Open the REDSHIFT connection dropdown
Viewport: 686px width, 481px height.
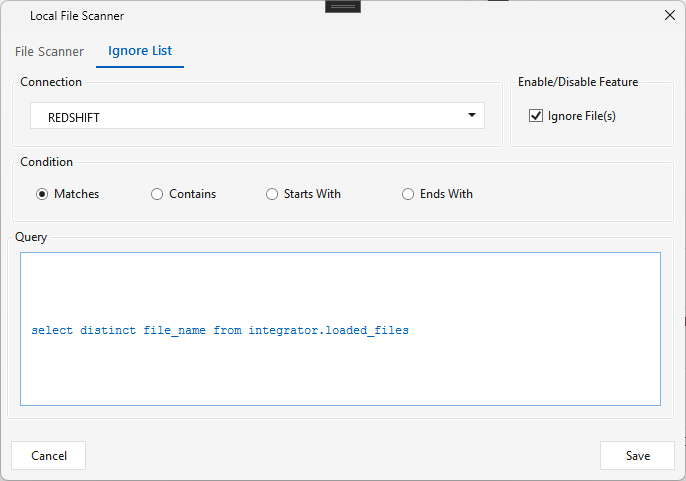coord(257,116)
